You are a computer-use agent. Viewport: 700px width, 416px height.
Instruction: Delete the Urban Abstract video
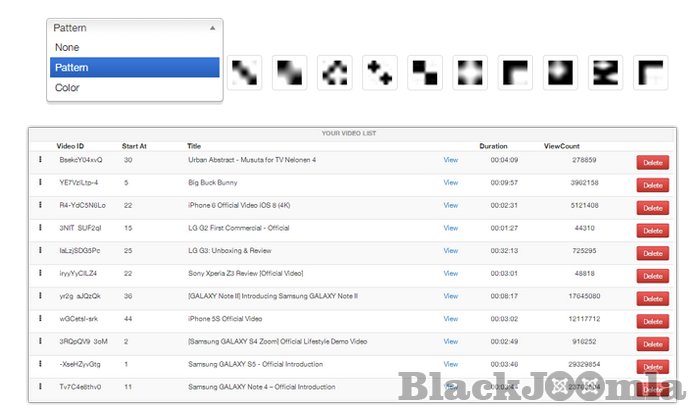tap(652, 162)
